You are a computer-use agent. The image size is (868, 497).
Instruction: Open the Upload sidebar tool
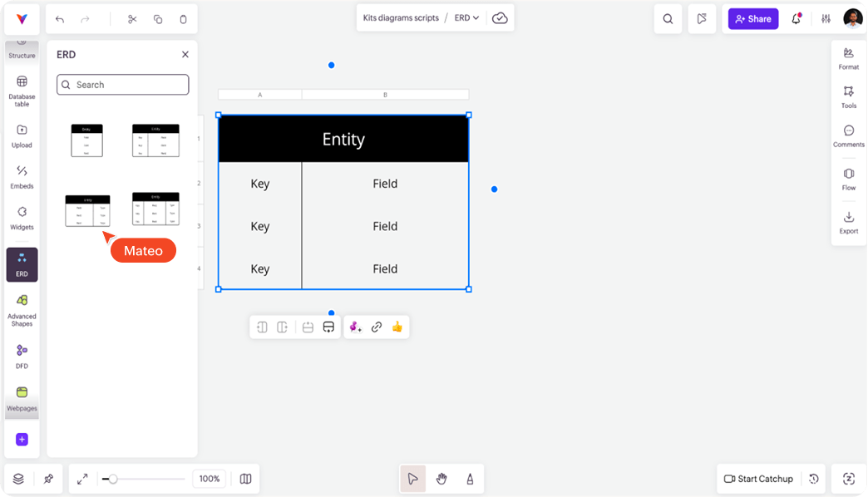[22, 135]
